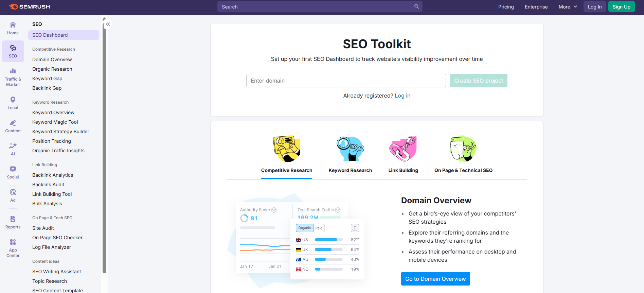Click the Keyword Research illustration

[350, 149]
